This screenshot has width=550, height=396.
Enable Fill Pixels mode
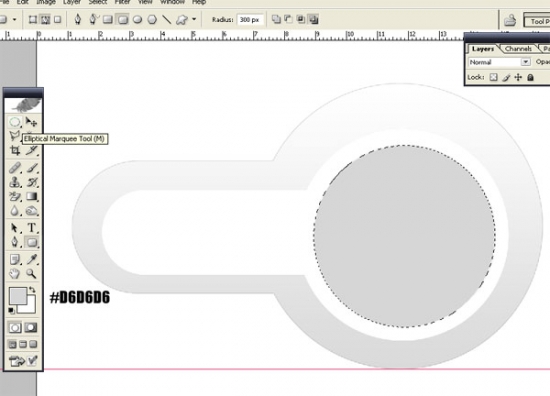pyautogui.click(x=58, y=20)
